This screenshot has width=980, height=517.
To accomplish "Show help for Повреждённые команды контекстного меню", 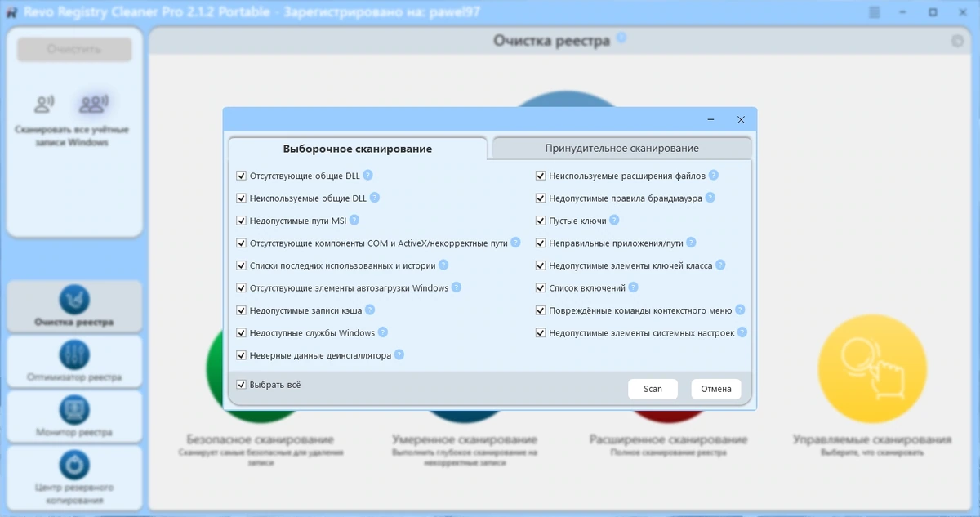I will [x=740, y=310].
